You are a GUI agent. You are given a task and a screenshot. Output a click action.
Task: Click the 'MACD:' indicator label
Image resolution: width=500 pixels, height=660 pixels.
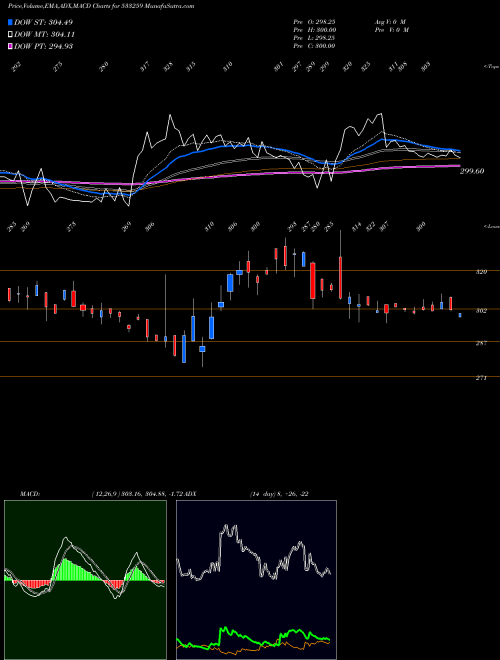tap(30, 493)
